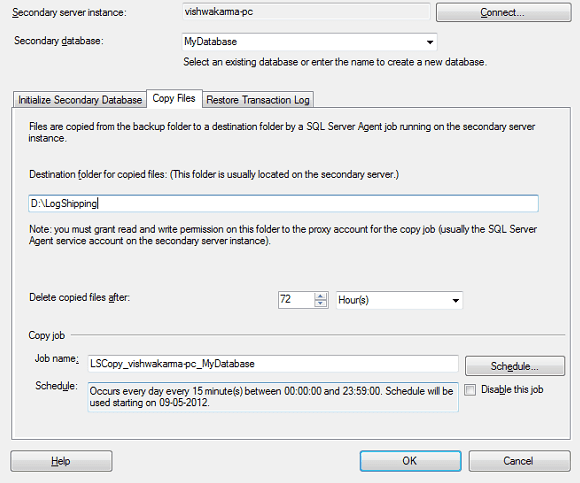Click the destination folder D:\LogShipping field

(x=283, y=203)
